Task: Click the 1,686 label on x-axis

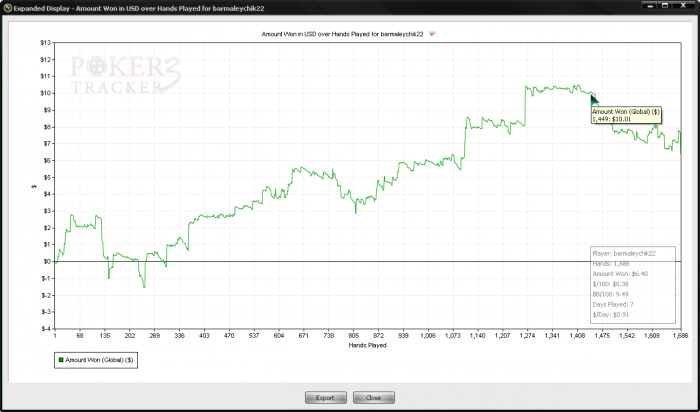Action: [680, 335]
